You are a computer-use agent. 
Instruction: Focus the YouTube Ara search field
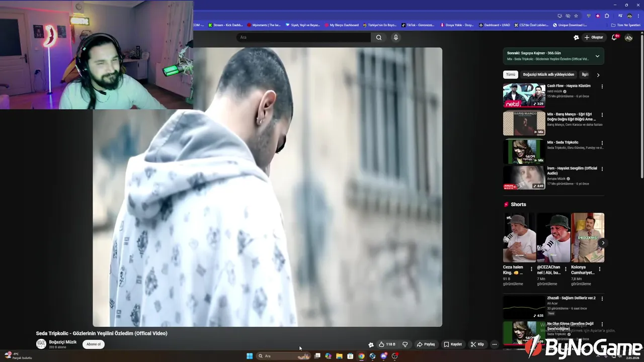(303, 37)
